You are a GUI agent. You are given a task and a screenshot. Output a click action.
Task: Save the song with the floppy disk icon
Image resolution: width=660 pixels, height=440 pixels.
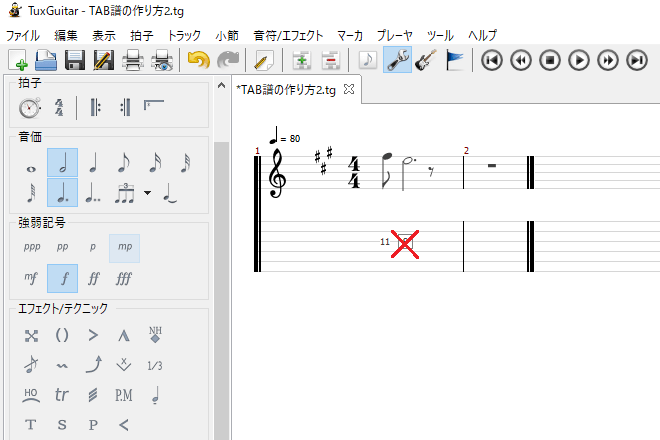click(x=75, y=60)
